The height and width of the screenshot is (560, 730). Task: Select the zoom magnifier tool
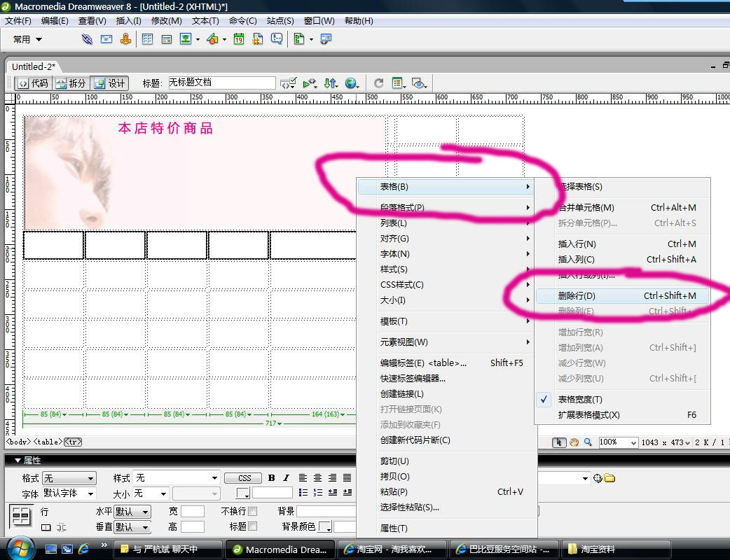[588, 442]
